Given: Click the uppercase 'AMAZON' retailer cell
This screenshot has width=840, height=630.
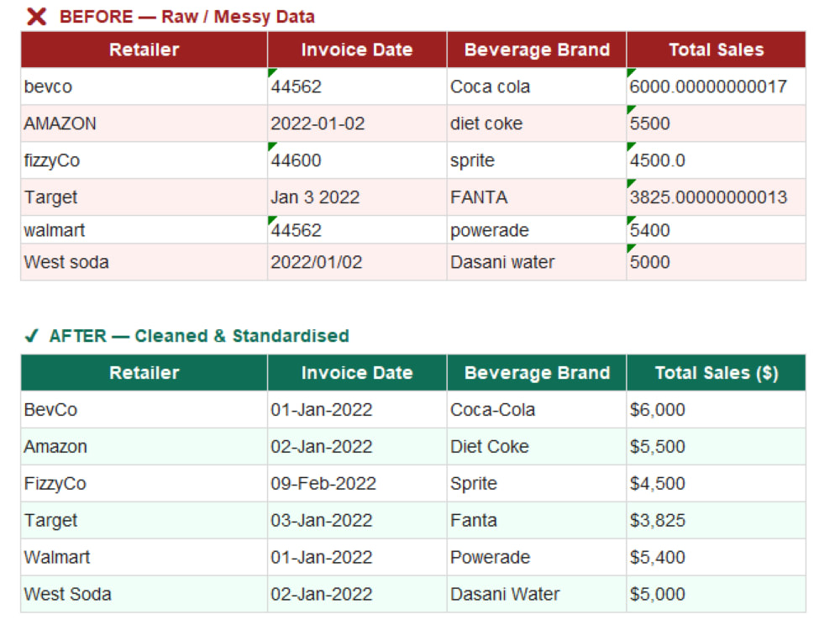Looking at the screenshot, I should (x=144, y=123).
